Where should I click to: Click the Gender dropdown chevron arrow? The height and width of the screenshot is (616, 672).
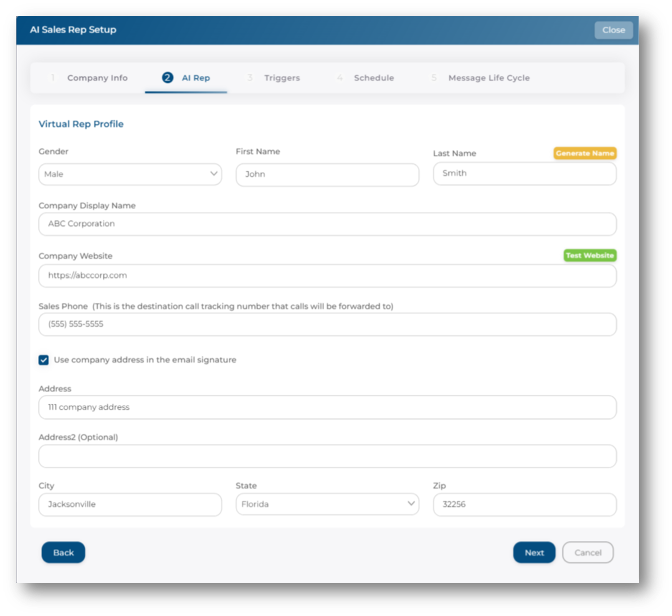coord(213,173)
